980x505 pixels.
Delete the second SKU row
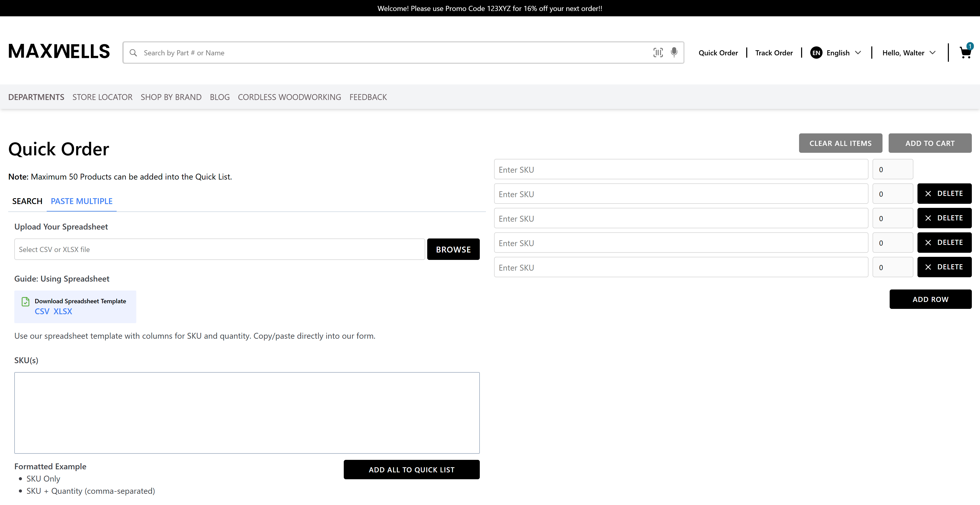click(944, 194)
